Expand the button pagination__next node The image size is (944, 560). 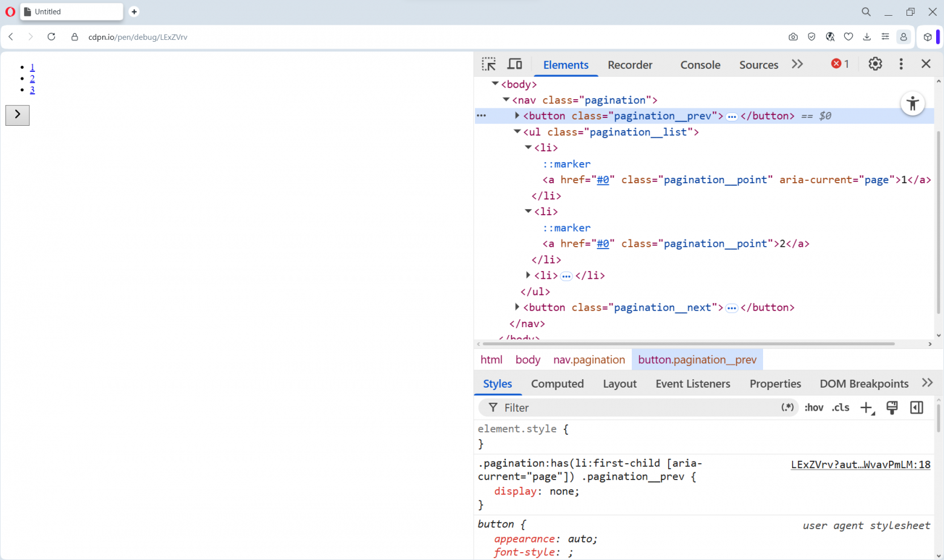click(517, 307)
